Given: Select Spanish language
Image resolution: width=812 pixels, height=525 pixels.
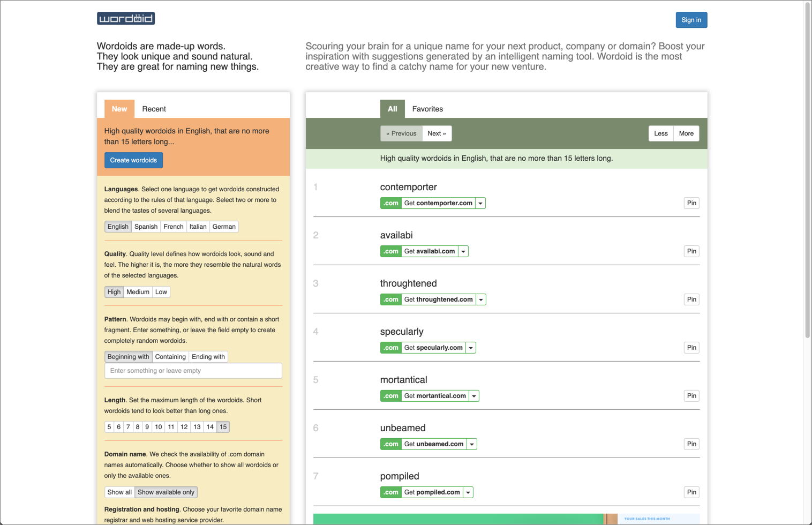Looking at the screenshot, I should 146,227.
